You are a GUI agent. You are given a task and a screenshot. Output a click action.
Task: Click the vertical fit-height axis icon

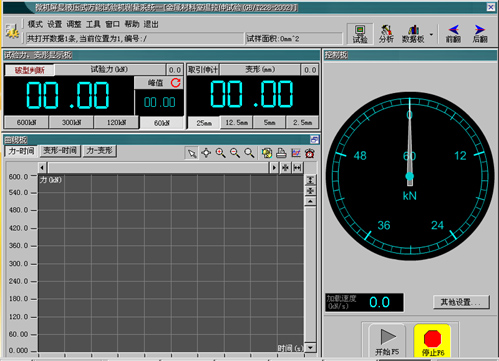[x=310, y=180]
